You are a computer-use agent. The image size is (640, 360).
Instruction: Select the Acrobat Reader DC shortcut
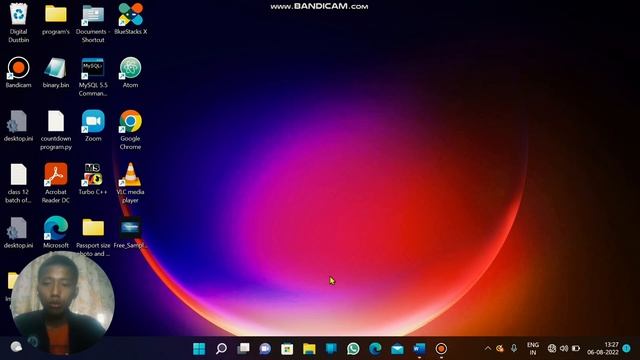tap(56, 184)
